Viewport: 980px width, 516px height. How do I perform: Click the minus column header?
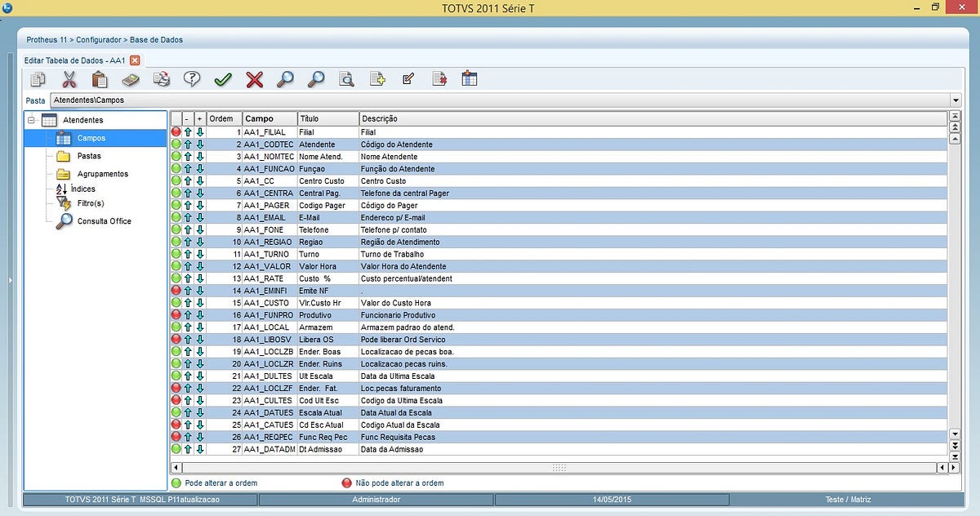pos(187,118)
